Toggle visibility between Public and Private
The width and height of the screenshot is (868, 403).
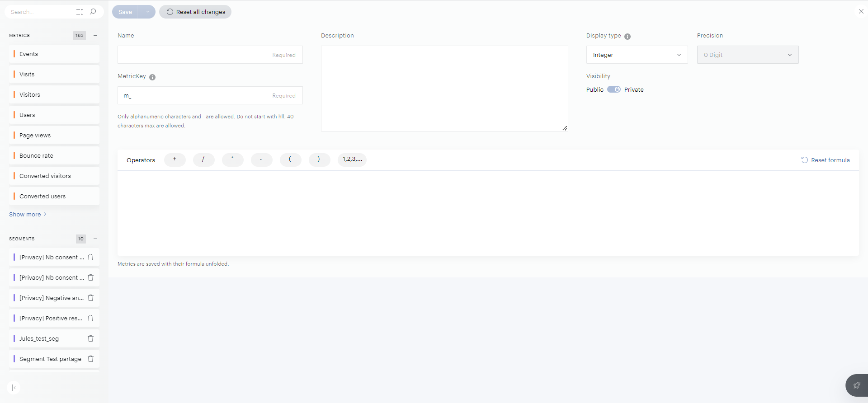click(x=613, y=89)
